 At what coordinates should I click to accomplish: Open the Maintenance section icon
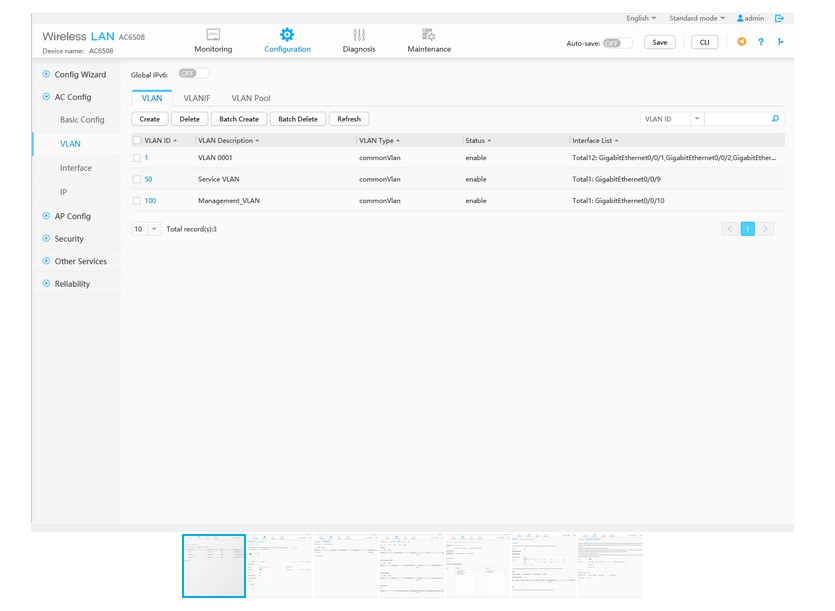(428, 35)
